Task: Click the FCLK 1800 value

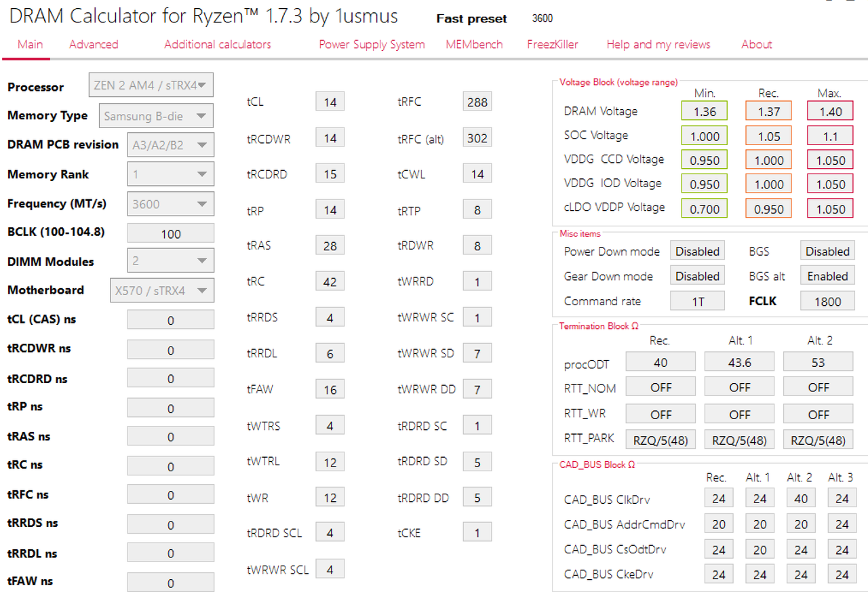Action: [827, 301]
